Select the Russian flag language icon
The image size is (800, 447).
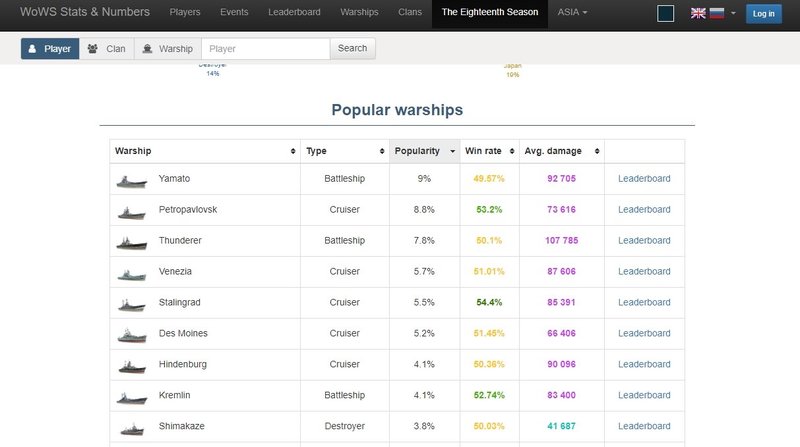pyautogui.click(x=717, y=13)
